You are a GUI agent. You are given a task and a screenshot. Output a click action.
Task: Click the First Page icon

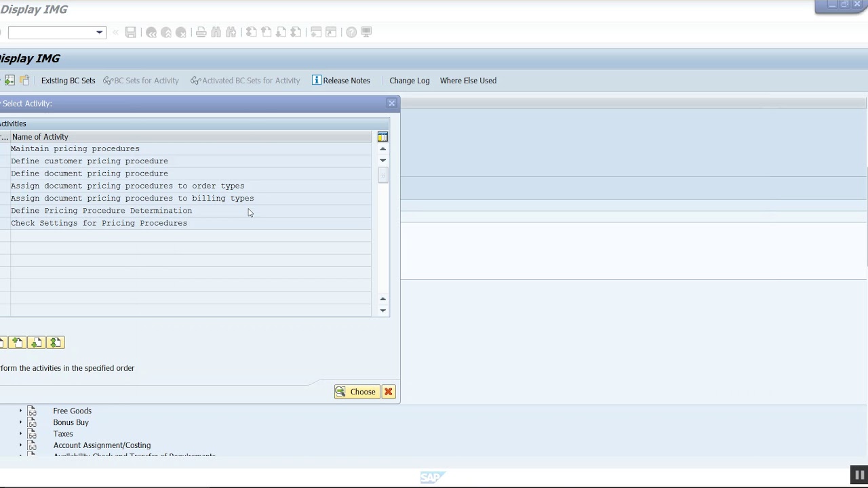tap(252, 33)
